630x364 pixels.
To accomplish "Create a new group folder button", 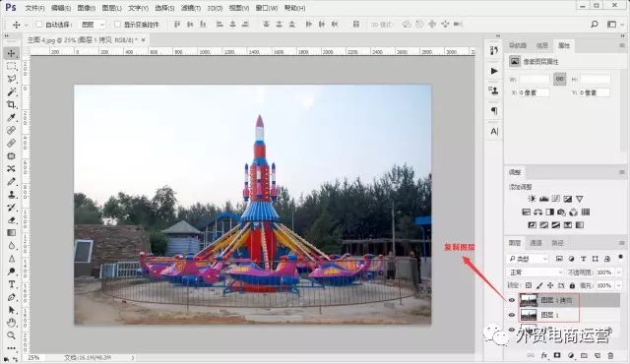I will pos(584,355).
